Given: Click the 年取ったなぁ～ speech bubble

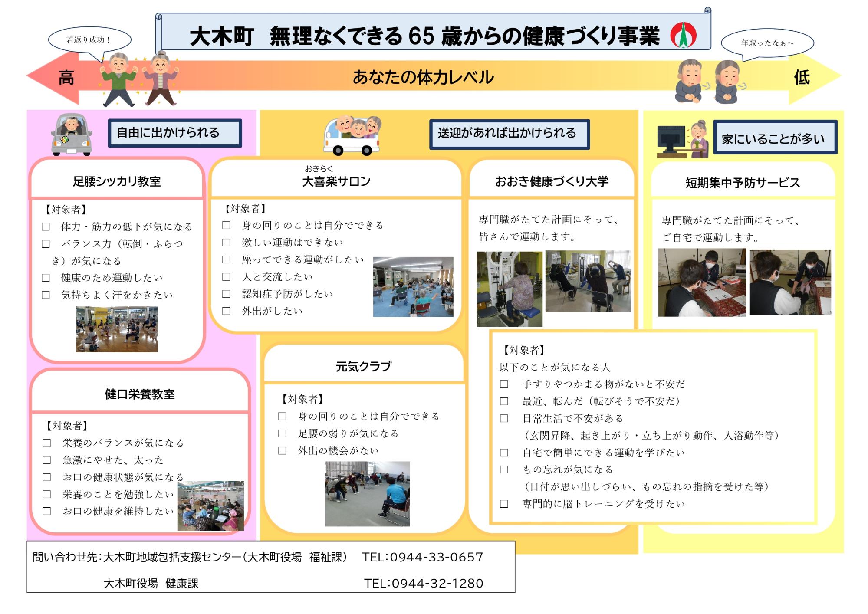Looking at the screenshot, I should [x=767, y=44].
